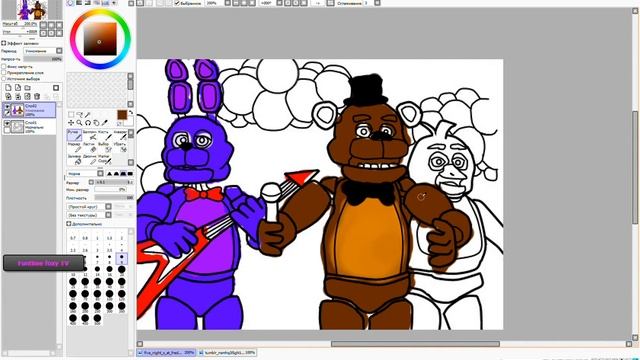Choose the Pen (Ручка) brush tool

pos(74,135)
